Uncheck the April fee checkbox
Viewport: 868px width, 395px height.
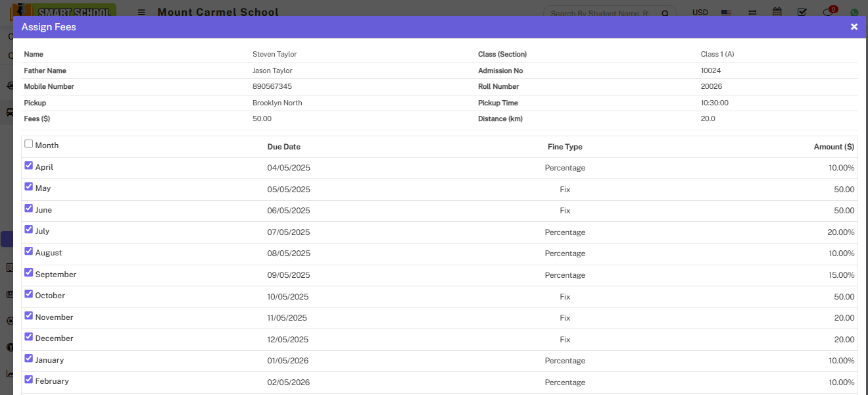coord(28,166)
